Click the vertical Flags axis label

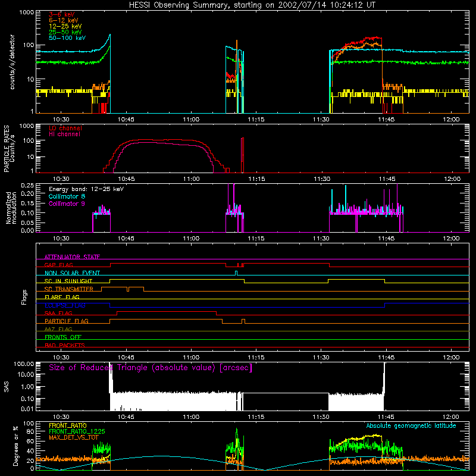24,297
